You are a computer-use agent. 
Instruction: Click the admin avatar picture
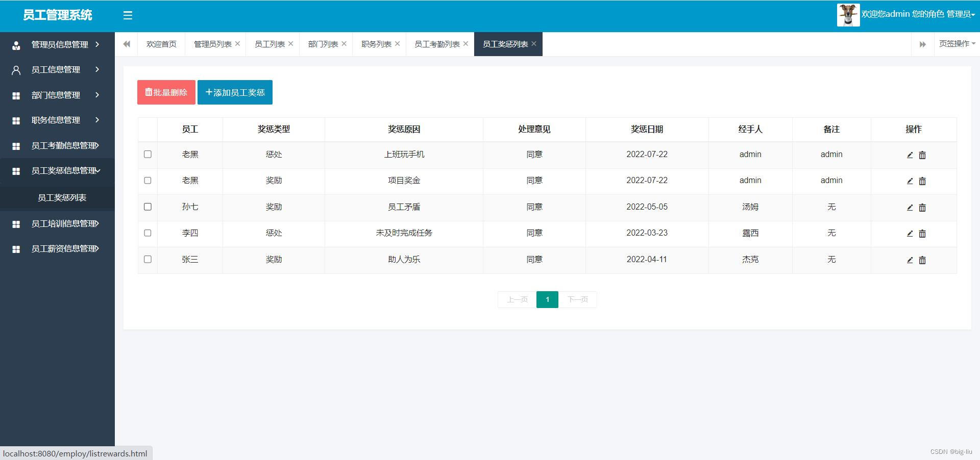point(848,15)
